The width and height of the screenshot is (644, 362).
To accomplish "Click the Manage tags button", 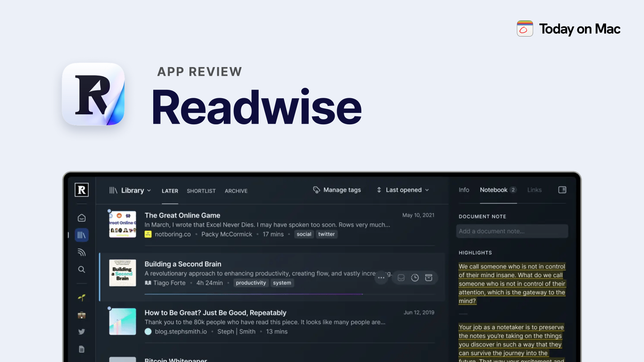I will (337, 190).
